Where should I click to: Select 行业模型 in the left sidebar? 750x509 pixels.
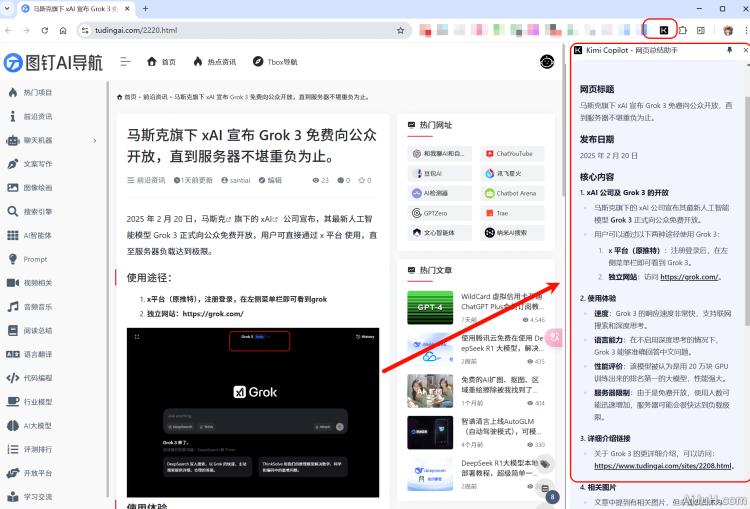pyautogui.click(x=31, y=402)
